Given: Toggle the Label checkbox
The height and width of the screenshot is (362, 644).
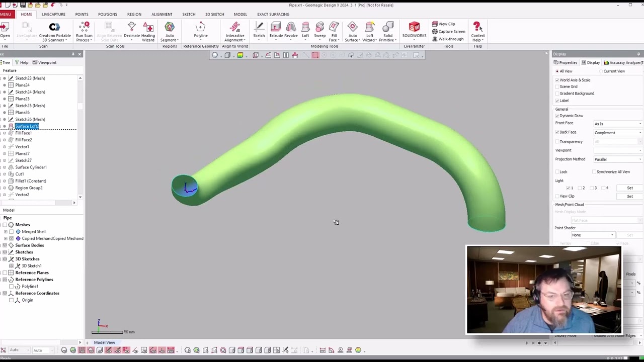Looking at the screenshot, I should (557, 101).
